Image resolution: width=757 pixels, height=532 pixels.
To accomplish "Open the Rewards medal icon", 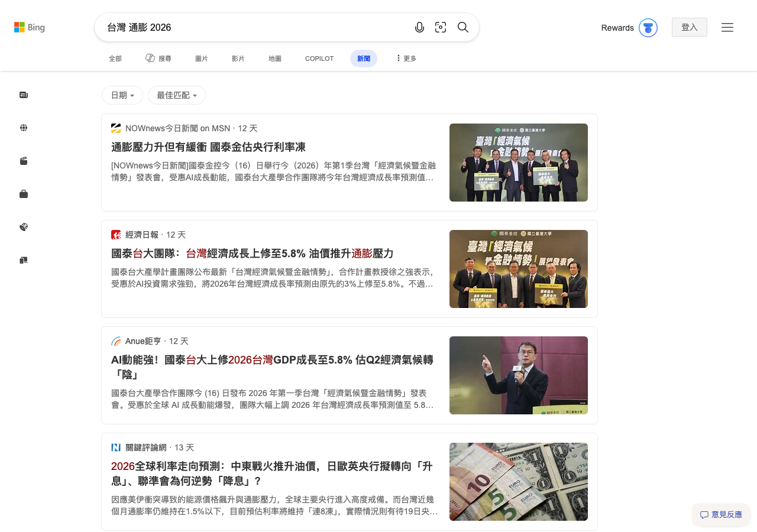I will [648, 28].
